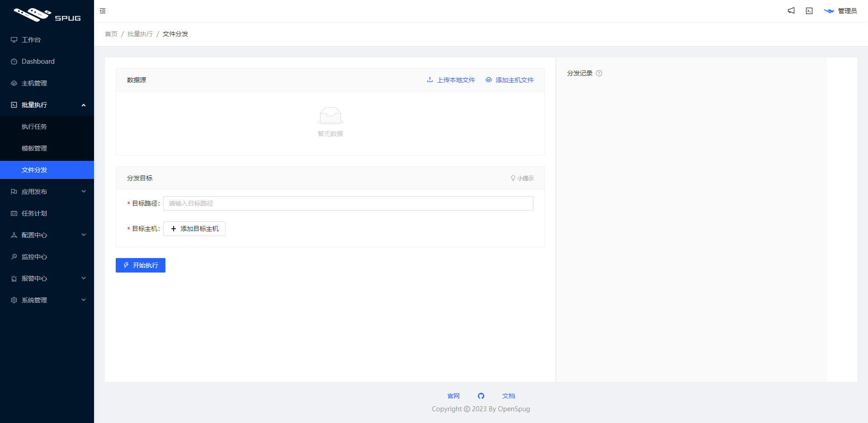Click the 添加目标主机 button
The height and width of the screenshot is (423, 868).
click(194, 229)
